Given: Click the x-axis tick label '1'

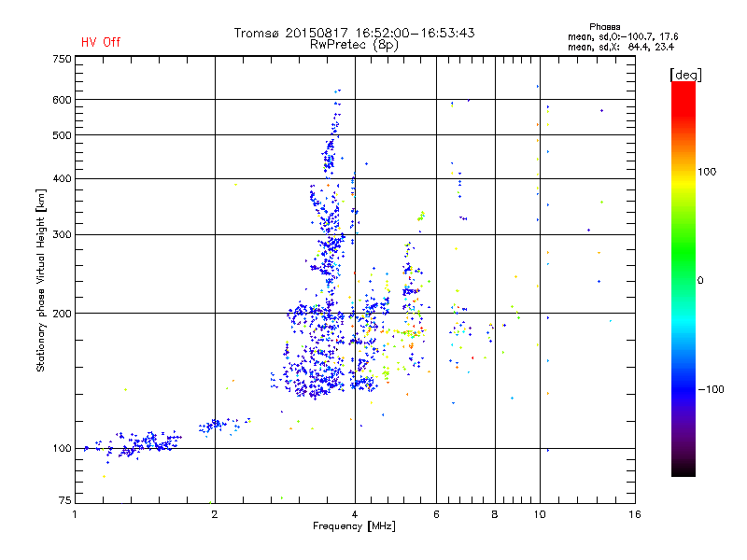Looking at the screenshot, I should coord(75,514).
